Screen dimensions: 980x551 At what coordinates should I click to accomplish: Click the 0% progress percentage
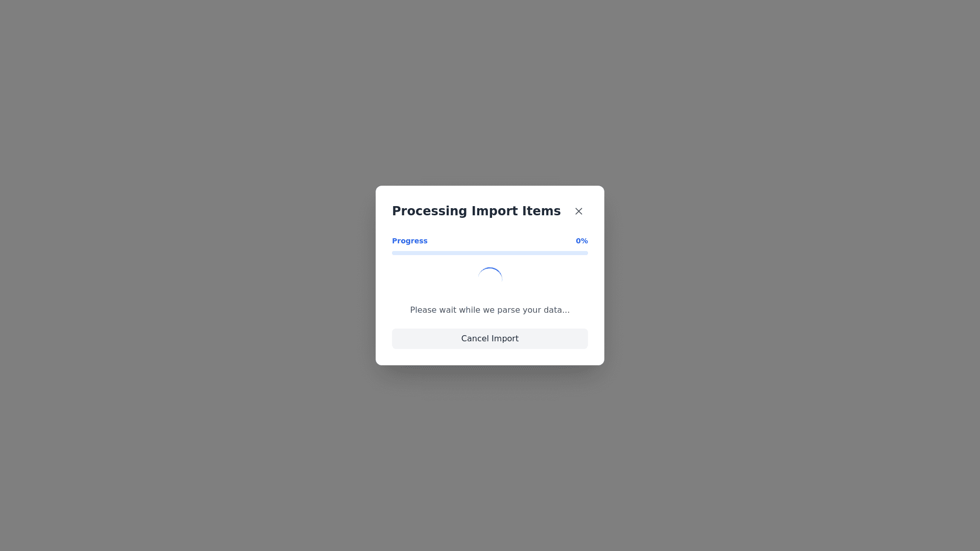582,241
